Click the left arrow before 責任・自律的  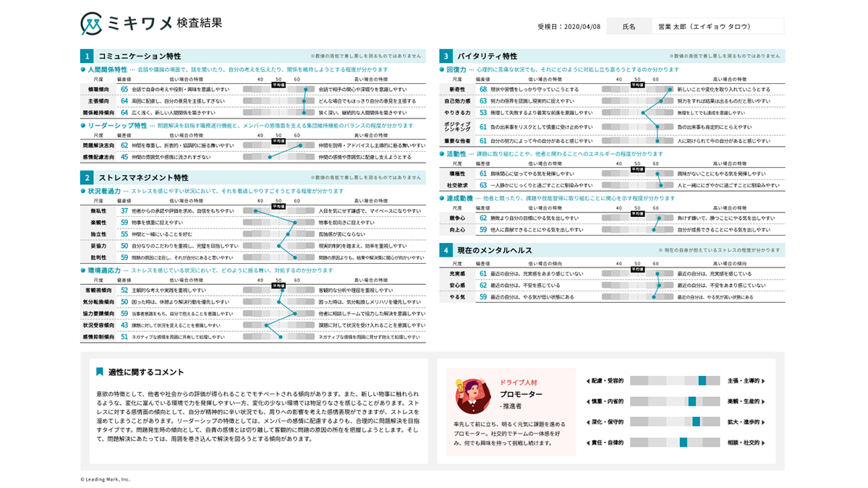tap(587, 442)
